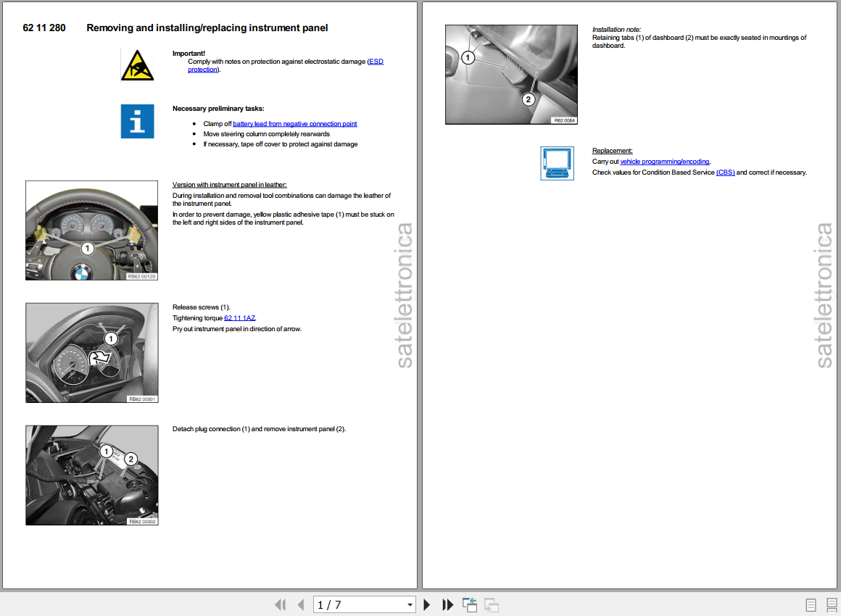Open tightening torque 62 11 1AZ link

coord(240,318)
